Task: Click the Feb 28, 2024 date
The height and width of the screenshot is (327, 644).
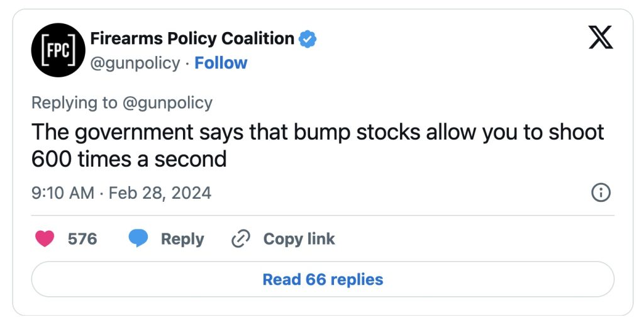Action: pos(160,192)
